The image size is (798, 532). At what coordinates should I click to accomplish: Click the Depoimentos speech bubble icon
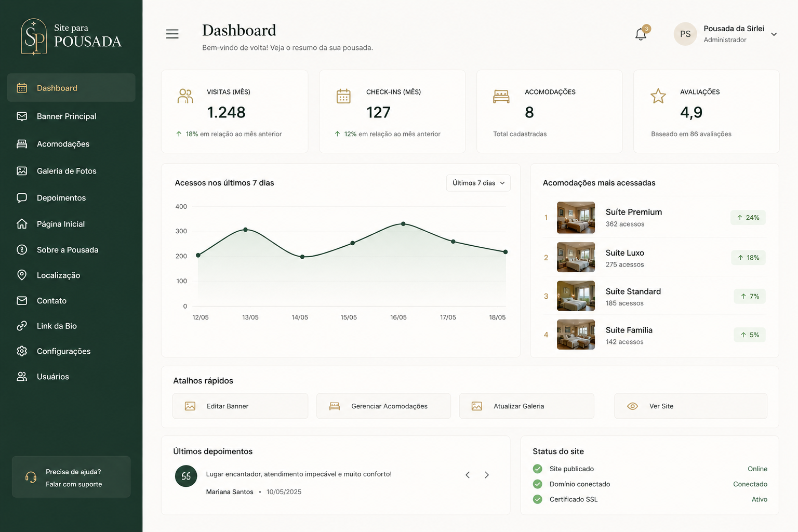22,198
